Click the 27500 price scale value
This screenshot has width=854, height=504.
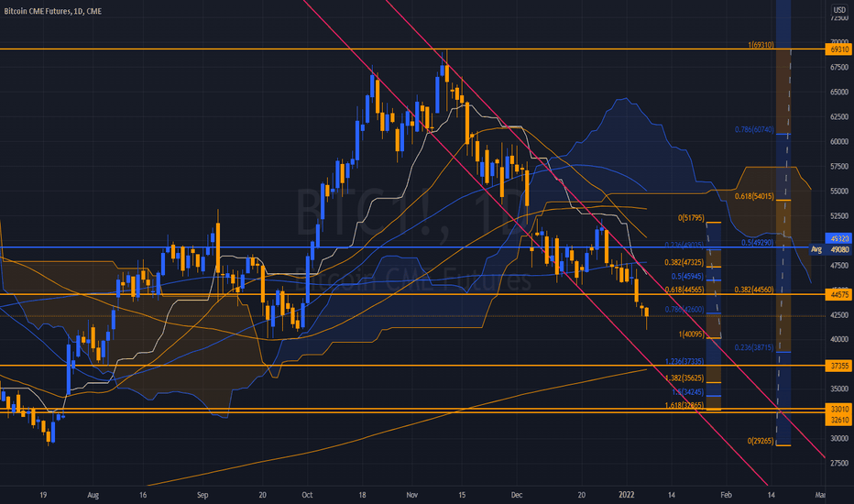(838, 463)
